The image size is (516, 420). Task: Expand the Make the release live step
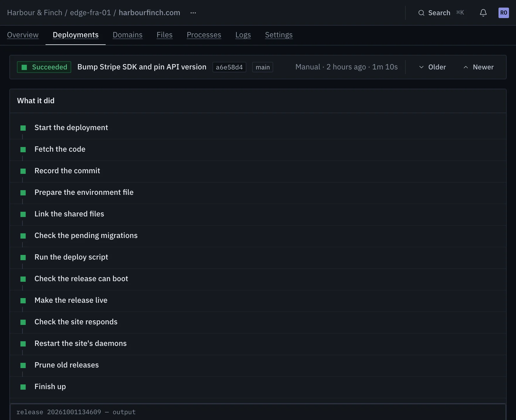258,301
